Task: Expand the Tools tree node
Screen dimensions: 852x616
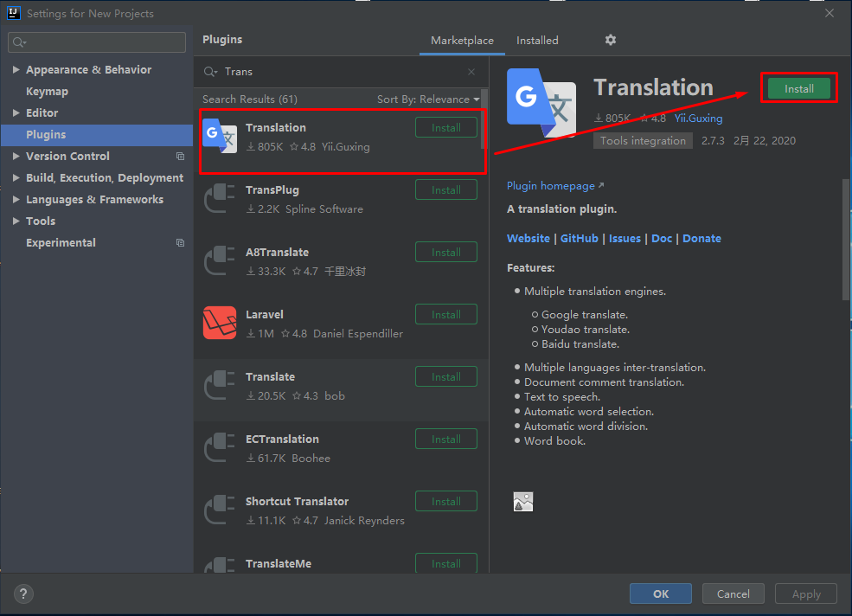Action: pos(16,221)
